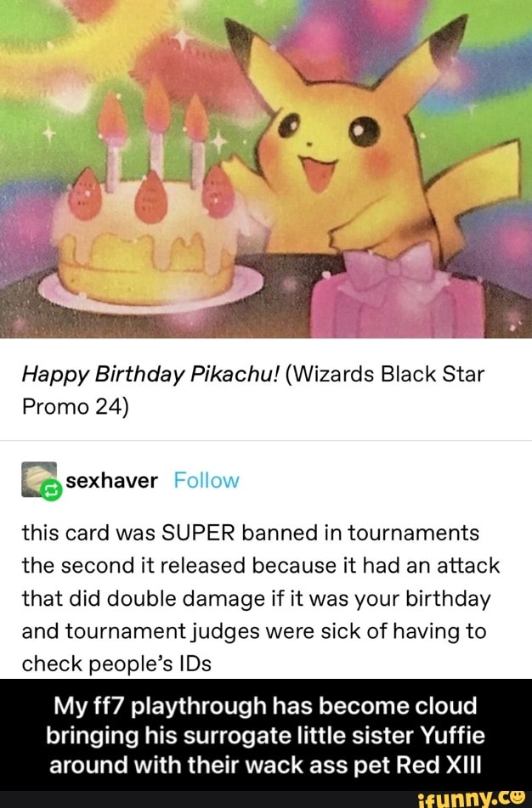
Task: Click the front strawberry on the cake
Action: point(151,197)
